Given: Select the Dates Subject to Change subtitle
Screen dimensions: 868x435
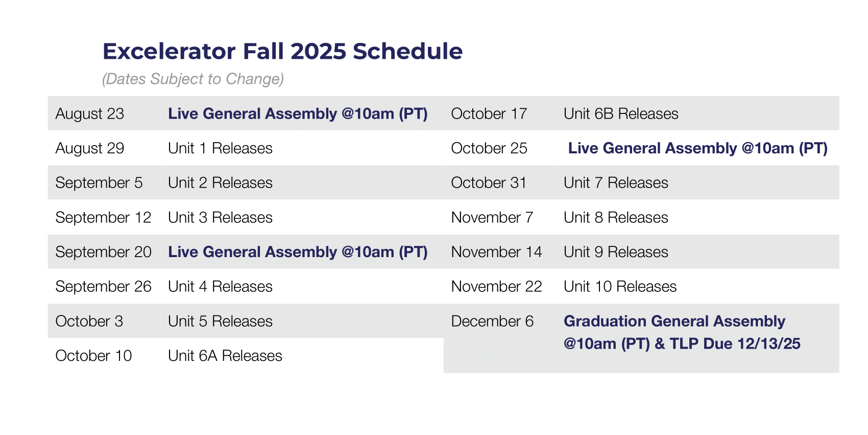Looking at the screenshot, I should pyautogui.click(x=193, y=79).
